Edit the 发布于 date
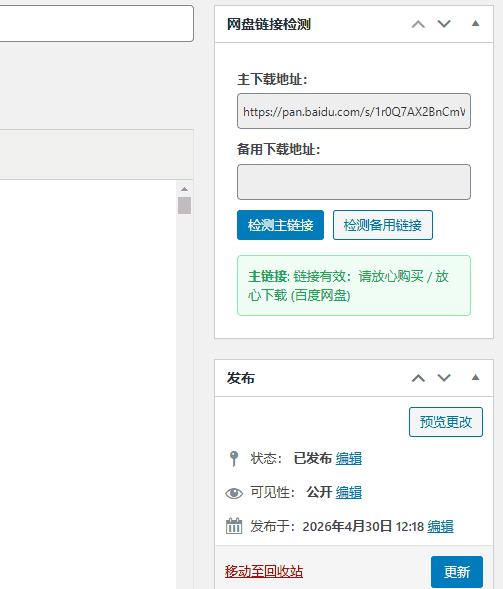The image size is (503, 589). (440, 527)
